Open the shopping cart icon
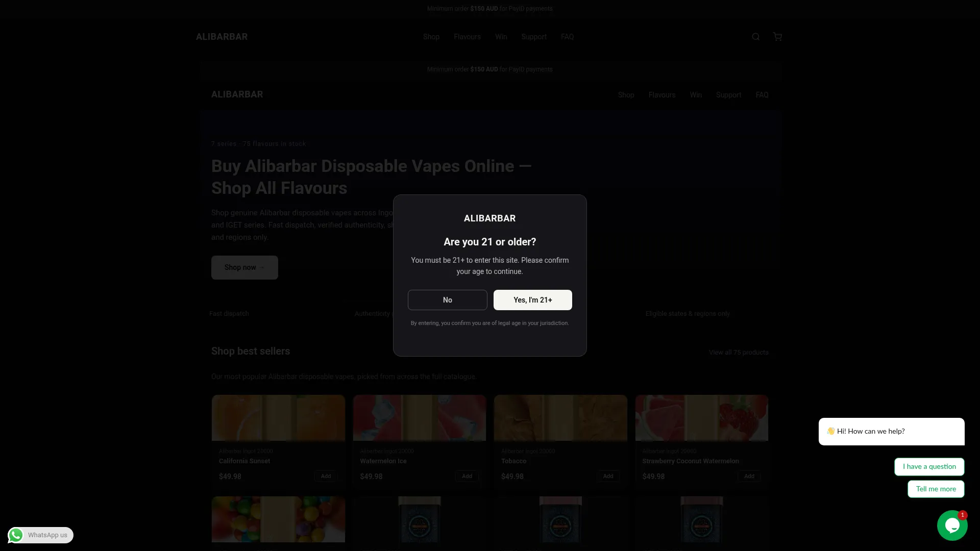The height and width of the screenshot is (551, 980). (x=777, y=37)
